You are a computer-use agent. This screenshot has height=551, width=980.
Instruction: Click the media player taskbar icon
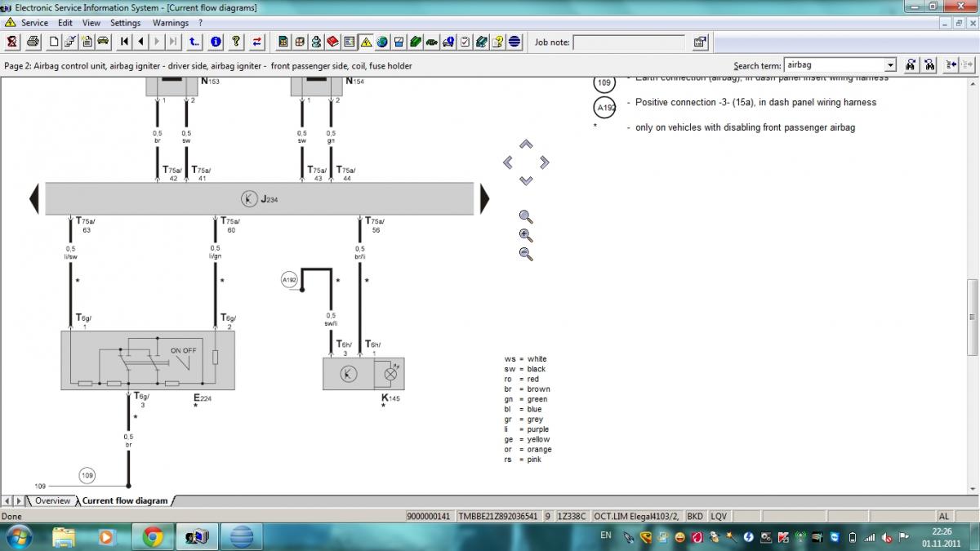pyautogui.click(x=106, y=536)
